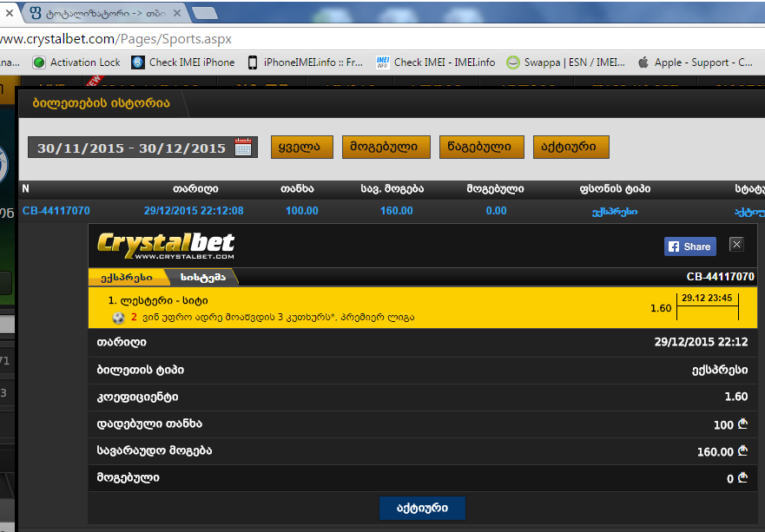
Task: Click the Apple logo bookmark favicon
Action: [x=643, y=62]
